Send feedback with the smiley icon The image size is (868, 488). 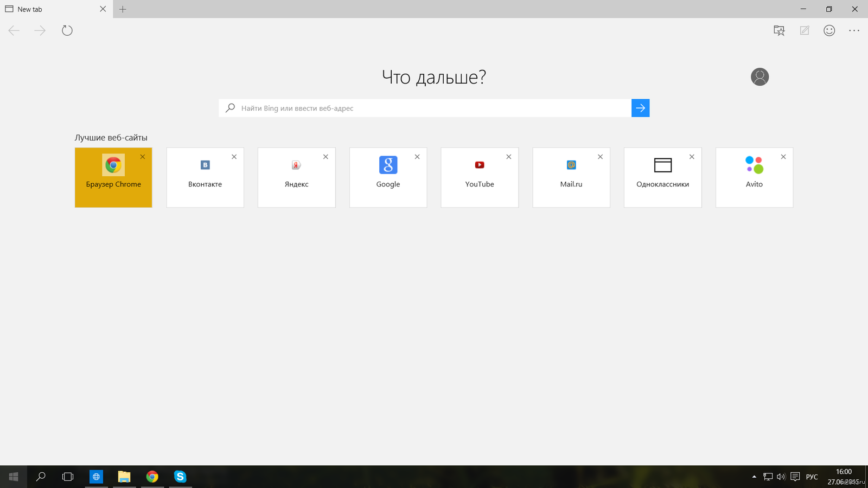(x=829, y=30)
